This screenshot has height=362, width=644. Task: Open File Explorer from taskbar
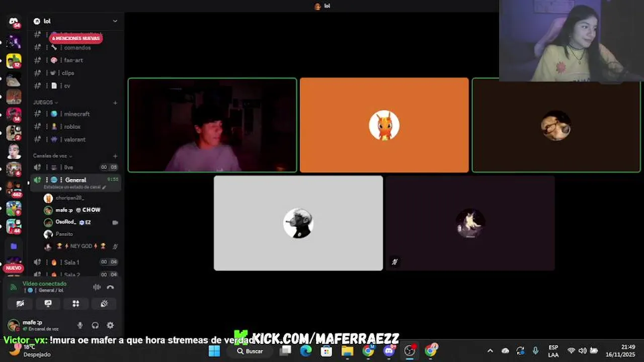[347, 351]
